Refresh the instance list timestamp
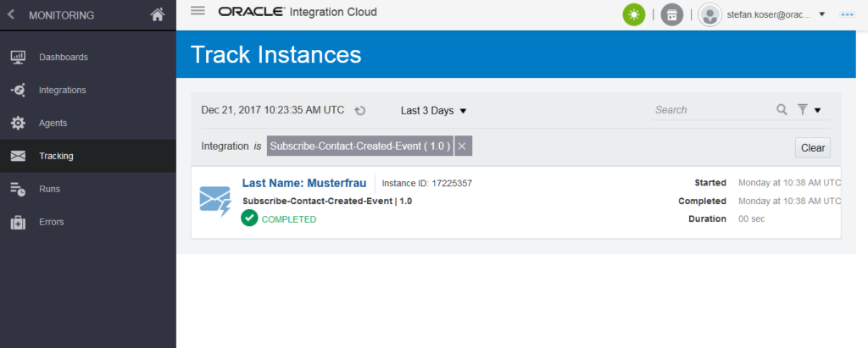 (359, 111)
